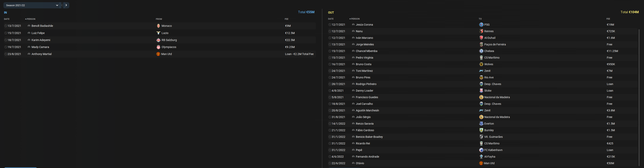Sort OUT table by FEE header
Image resolution: width=644 pixels, height=168 pixels.
(x=608, y=19)
